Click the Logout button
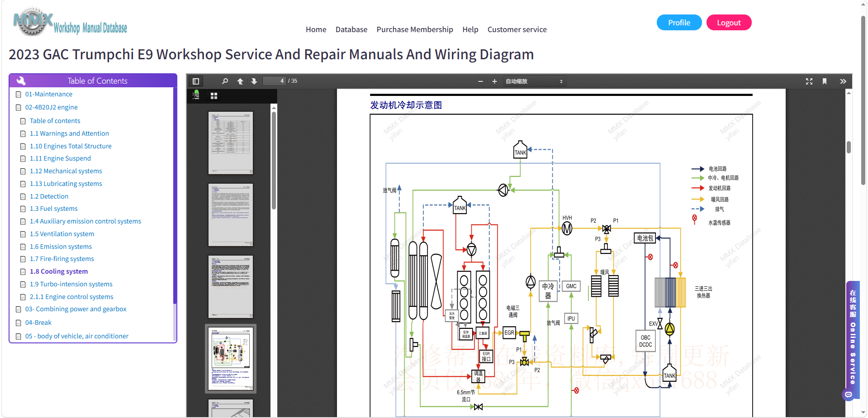The image size is (868, 418). (x=729, y=23)
